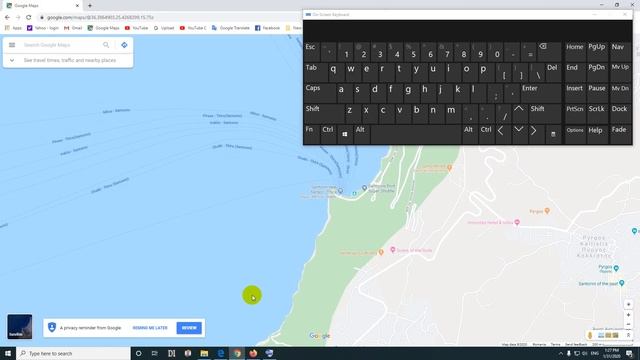The image size is (640, 360).
Task: Toggle the right Ctrl key
Action: pyautogui.click(x=487, y=134)
